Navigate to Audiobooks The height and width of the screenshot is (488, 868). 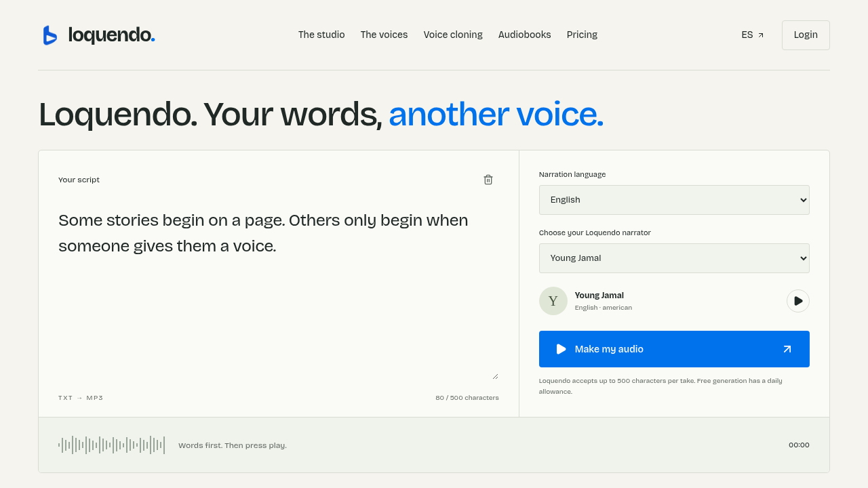click(525, 35)
